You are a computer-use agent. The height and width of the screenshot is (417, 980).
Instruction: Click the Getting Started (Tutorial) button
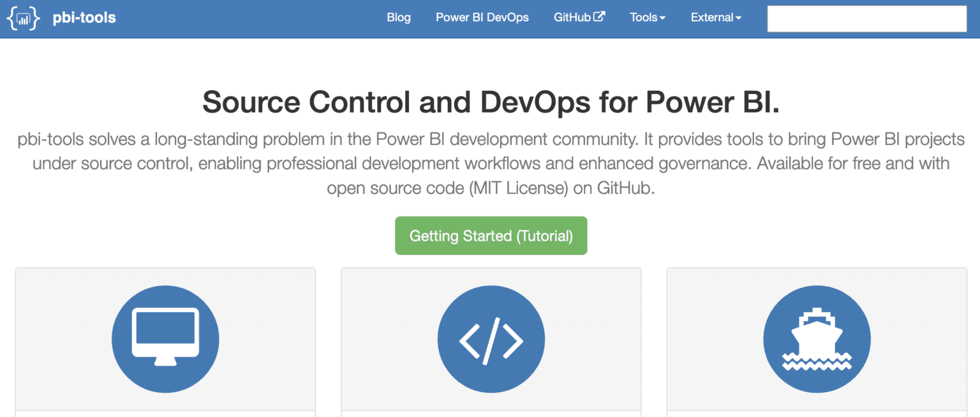tap(491, 236)
